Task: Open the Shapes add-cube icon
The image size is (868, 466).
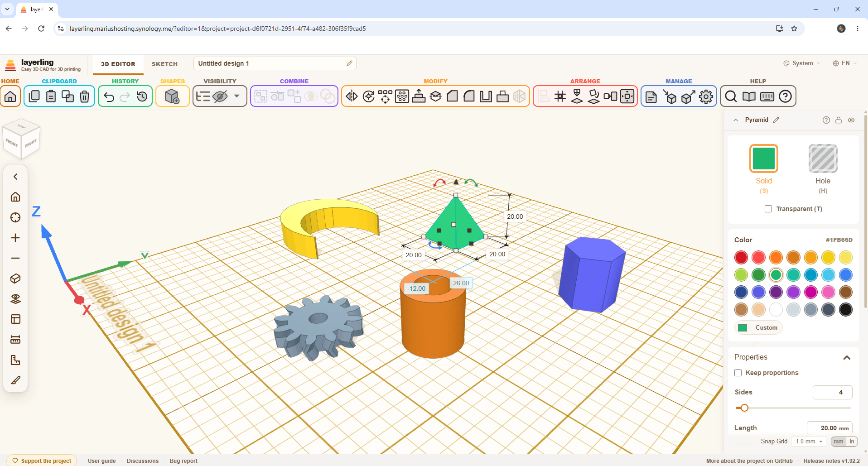Action: [172, 96]
